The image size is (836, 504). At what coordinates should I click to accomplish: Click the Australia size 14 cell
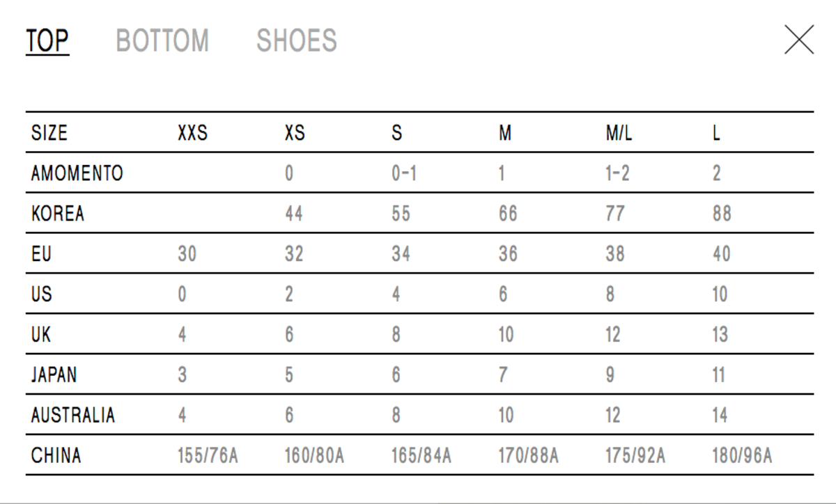tap(720, 416)
